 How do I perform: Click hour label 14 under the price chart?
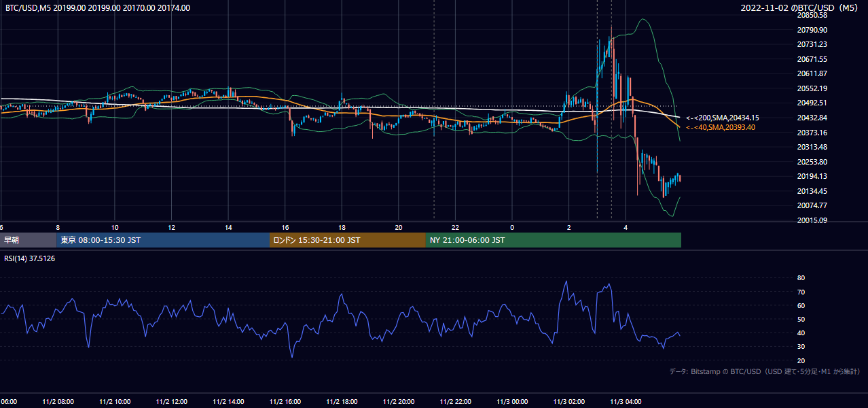pos(228,227)
